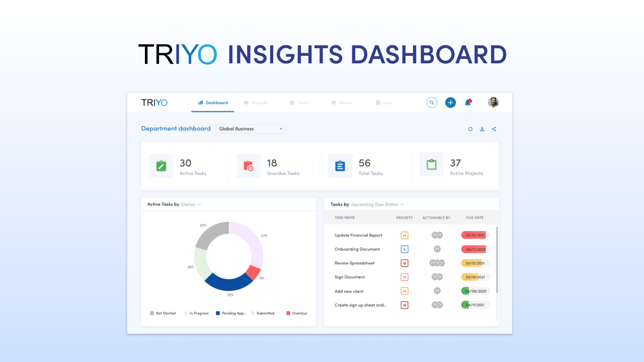Click the assignee avatars for Review Spreadsheet
This screenshot has height=362, width=644.
[x=437, y=263]
